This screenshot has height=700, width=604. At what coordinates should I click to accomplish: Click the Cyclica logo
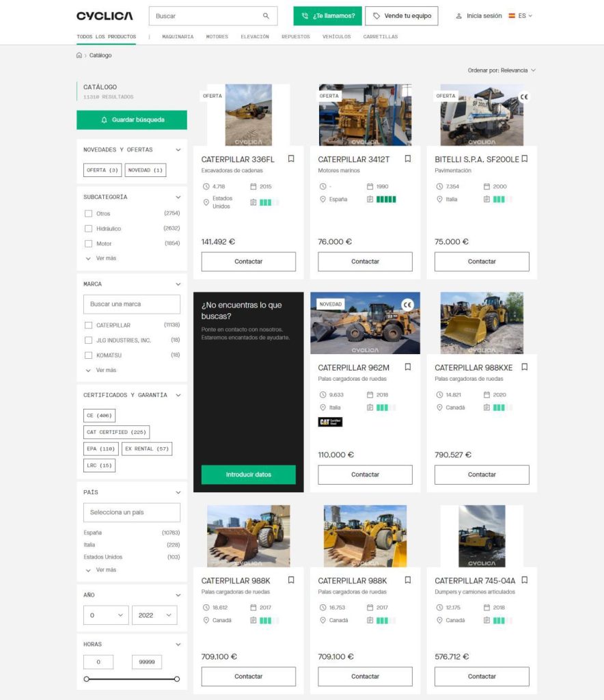105,16
